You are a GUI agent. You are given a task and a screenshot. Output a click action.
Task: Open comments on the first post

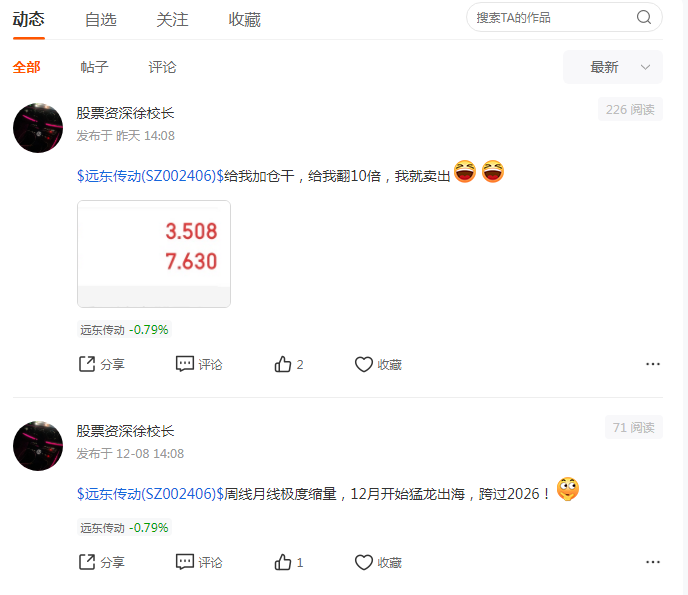tap(199, 364)
